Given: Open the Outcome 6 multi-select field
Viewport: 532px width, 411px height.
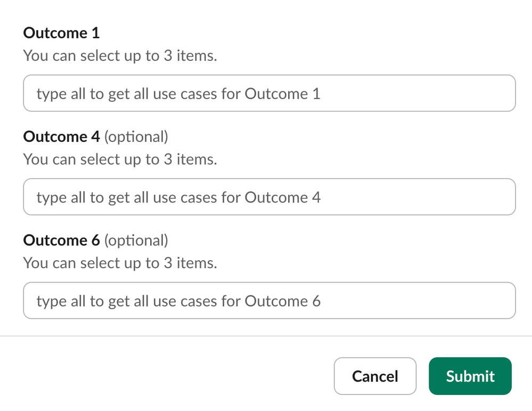Looking at the screenshot, I should point(269,301).
